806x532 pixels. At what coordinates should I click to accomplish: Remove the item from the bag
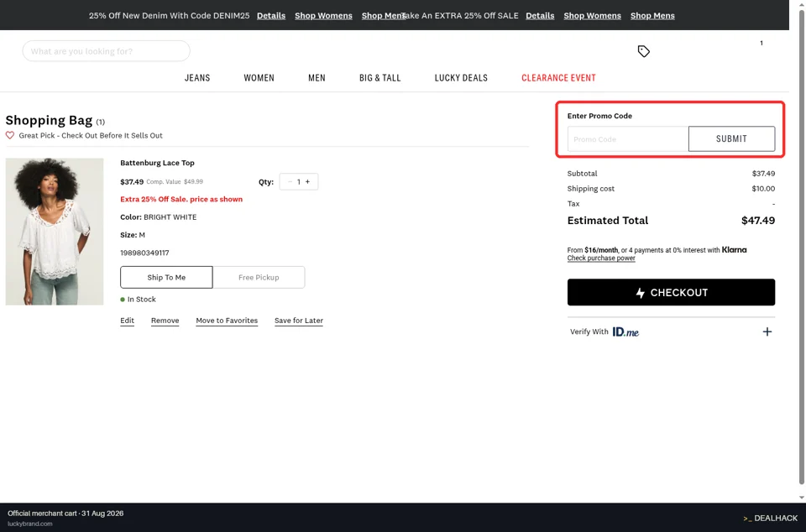(x=165, y=321)
